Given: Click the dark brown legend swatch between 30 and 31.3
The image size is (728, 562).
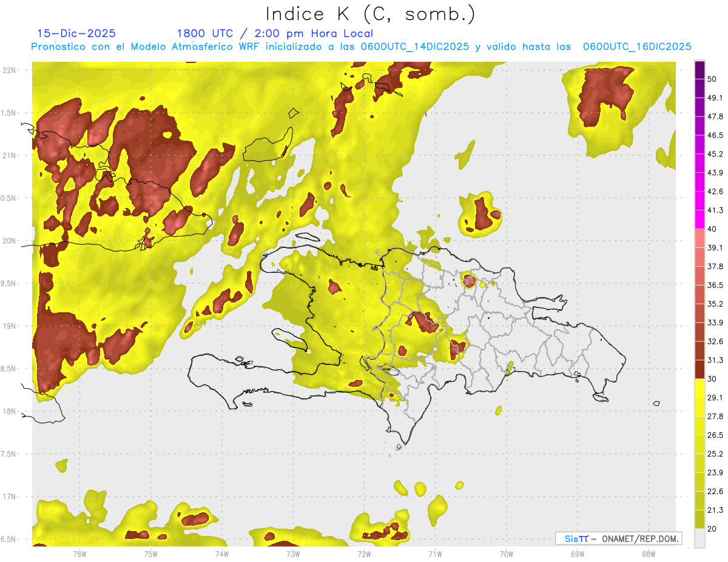Looking at the screenshot, I should (699, 370).
